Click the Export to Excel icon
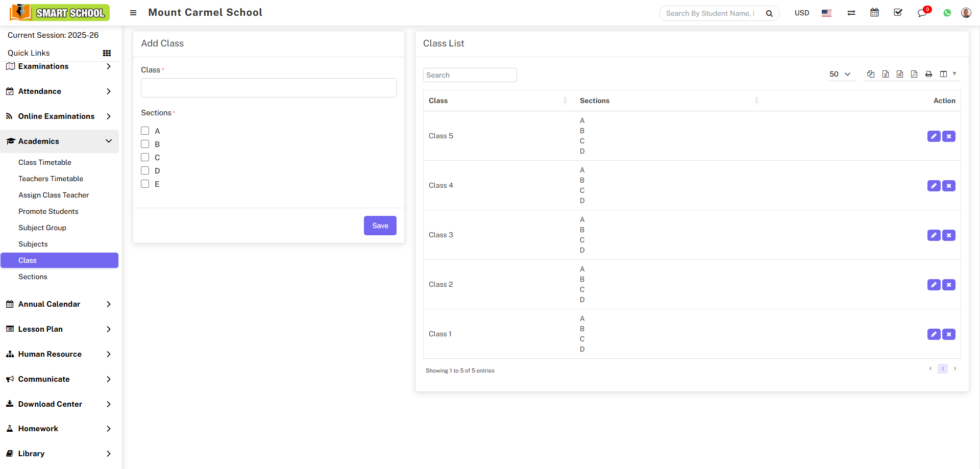The width and height of the screenshot is (980, 469). (886, 75)
